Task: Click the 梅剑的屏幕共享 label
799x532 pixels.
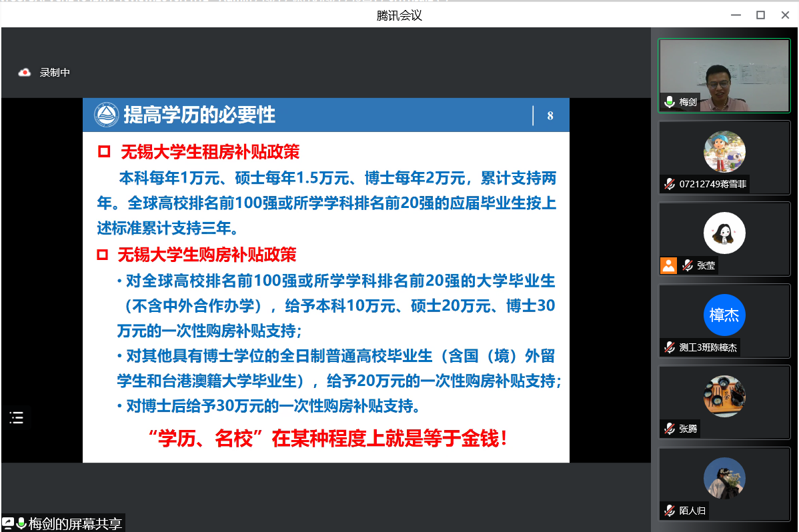Action: [74, 524]
